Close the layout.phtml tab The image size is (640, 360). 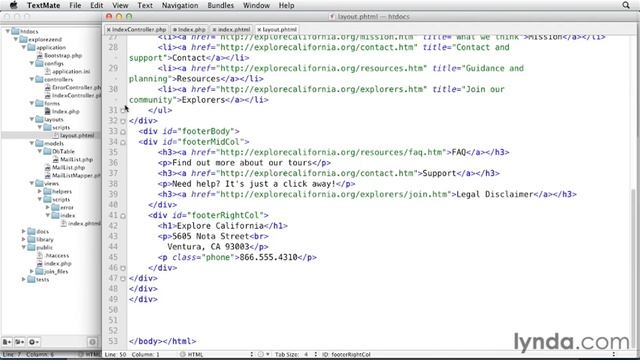(x=259, y=30)
